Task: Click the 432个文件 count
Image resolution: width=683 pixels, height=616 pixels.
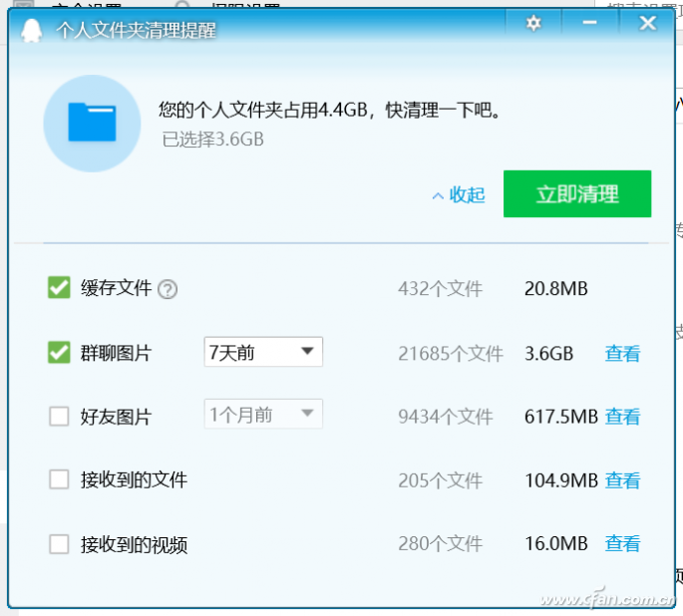Action: pos(441,289)
